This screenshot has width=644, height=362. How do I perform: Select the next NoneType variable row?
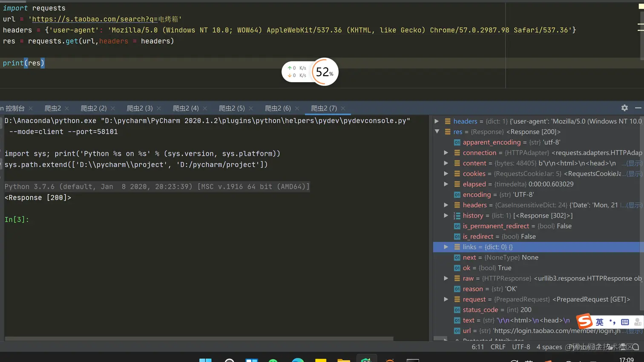538,257
